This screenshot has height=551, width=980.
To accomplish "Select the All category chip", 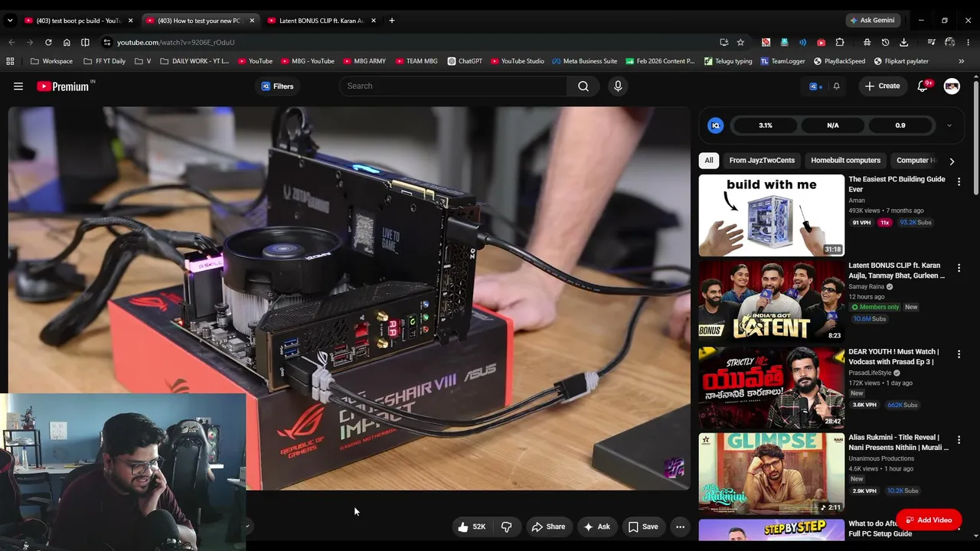I will point(709,161).
